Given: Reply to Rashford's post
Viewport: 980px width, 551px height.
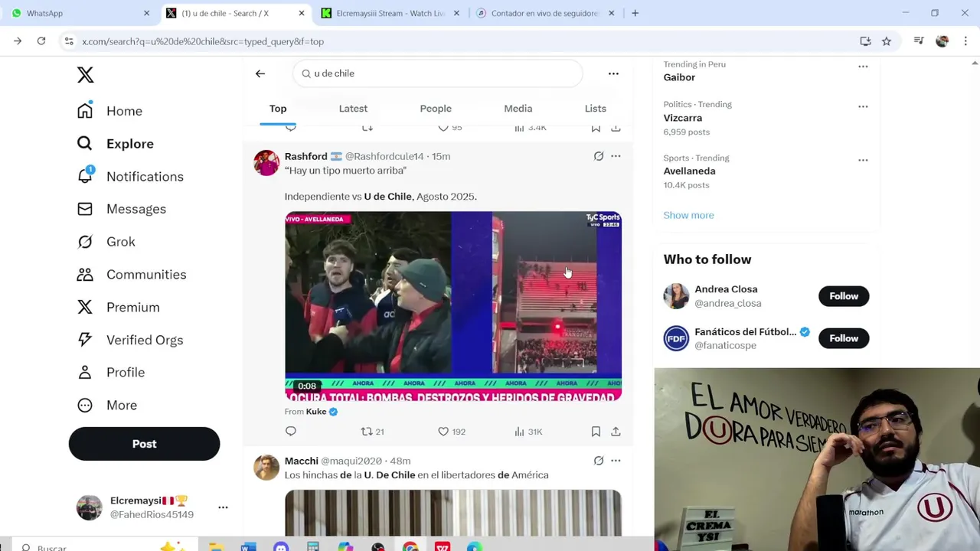Looking at the screenshot, I should tap(291, 432).
